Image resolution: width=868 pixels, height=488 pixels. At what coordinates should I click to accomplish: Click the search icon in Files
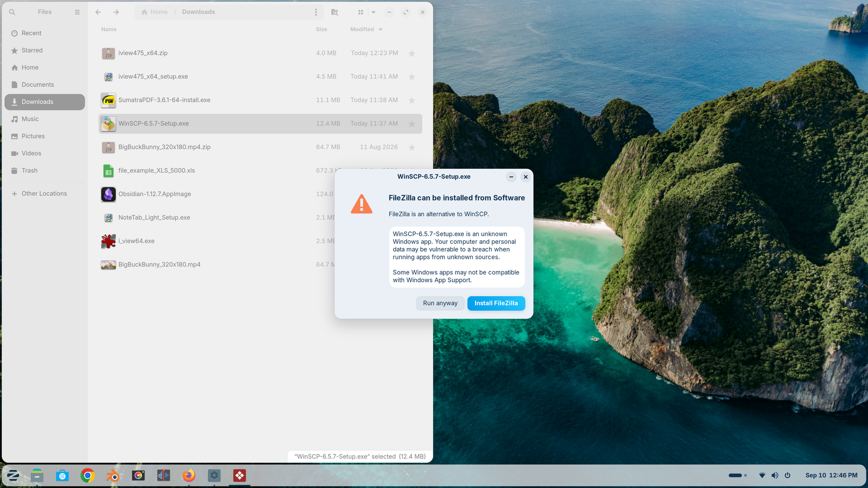click(x=12, y=12)
